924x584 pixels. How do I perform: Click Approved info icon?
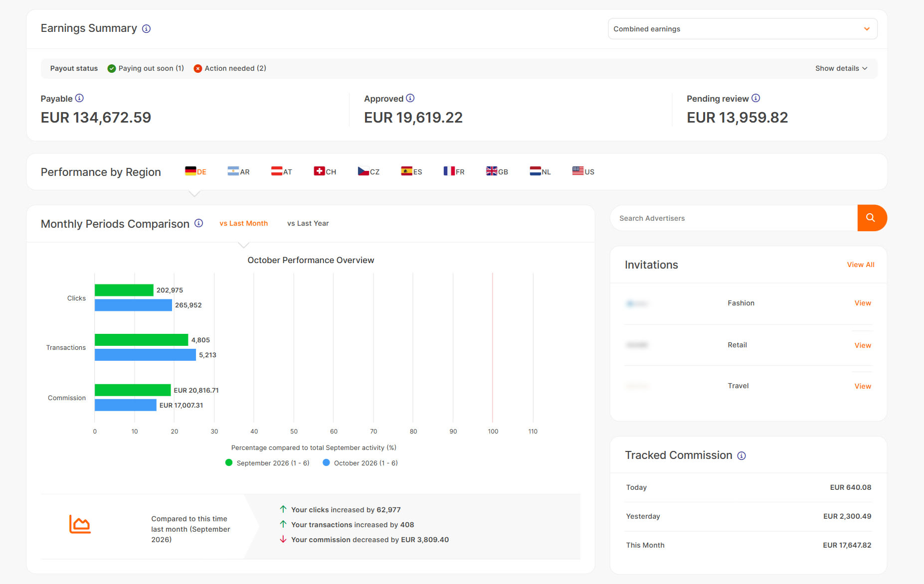(410, 98)
